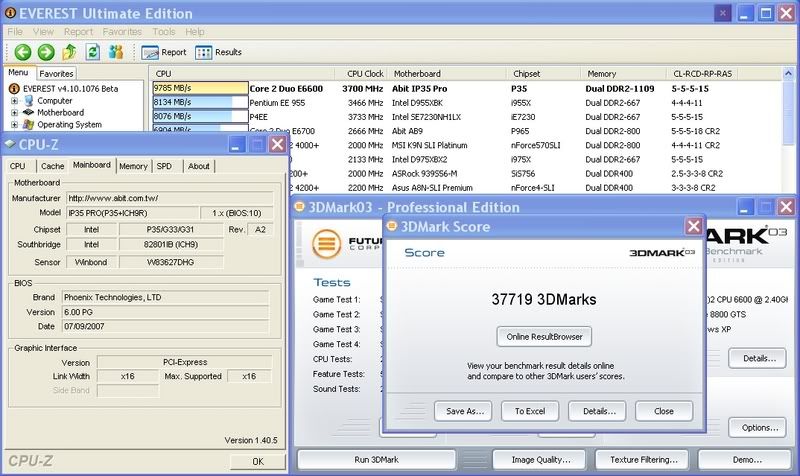Click Details in 3DMark Score dialog
Image resolution: width=800 pixels, height=476 pixels.
(x=597, y=411)
